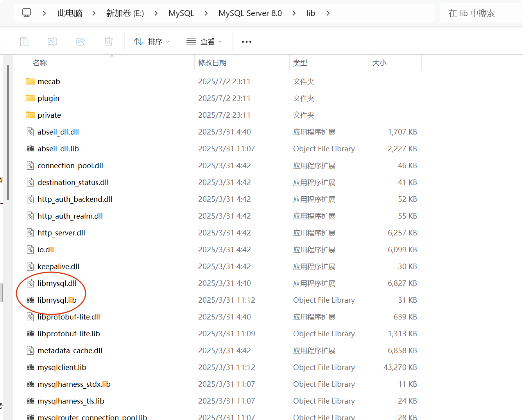Select abseil_dll.lib library icon

coord(30,149)
